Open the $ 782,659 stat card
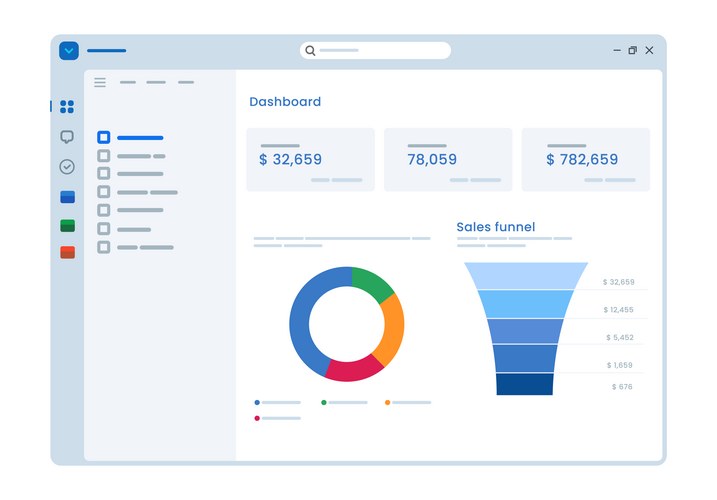The width and height of the screenshot is (717, 500). pyautogui.click(x=585, y=159)
